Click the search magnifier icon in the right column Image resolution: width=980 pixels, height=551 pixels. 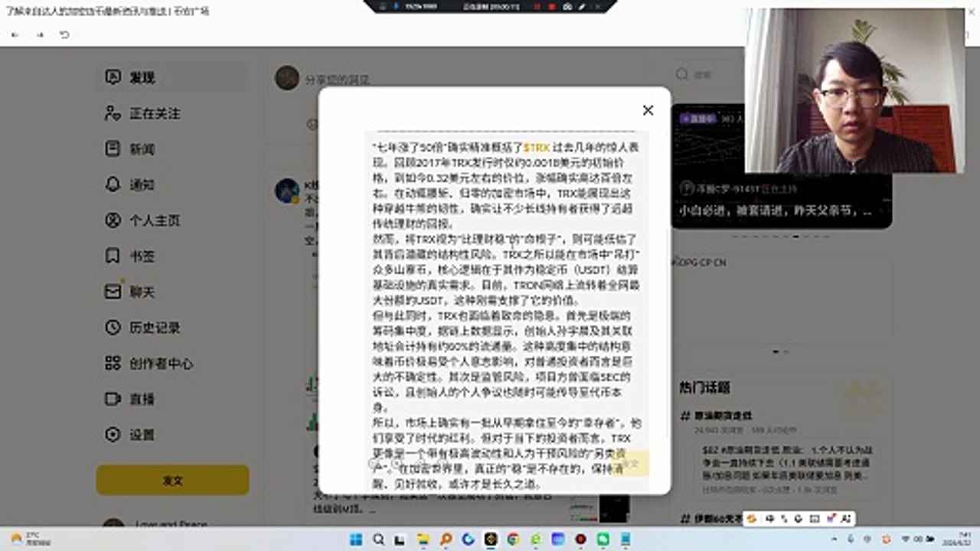click(x=681, y=74)
